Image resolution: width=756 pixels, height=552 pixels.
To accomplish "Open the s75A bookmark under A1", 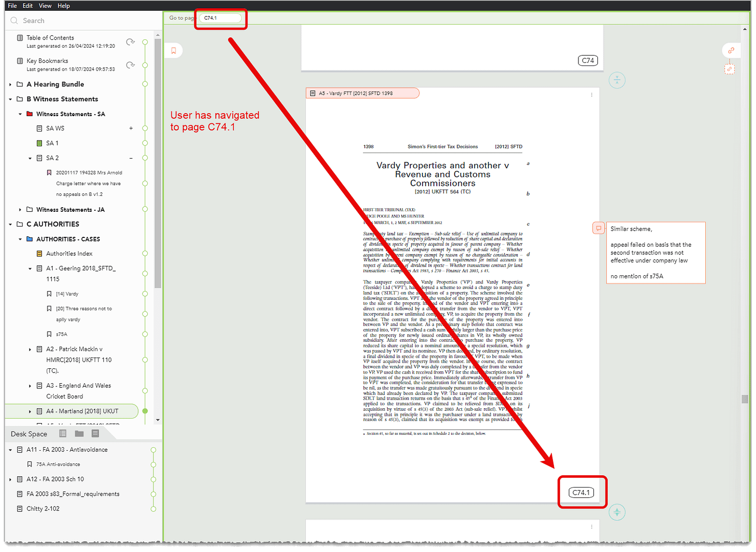I will coord(61,335).
